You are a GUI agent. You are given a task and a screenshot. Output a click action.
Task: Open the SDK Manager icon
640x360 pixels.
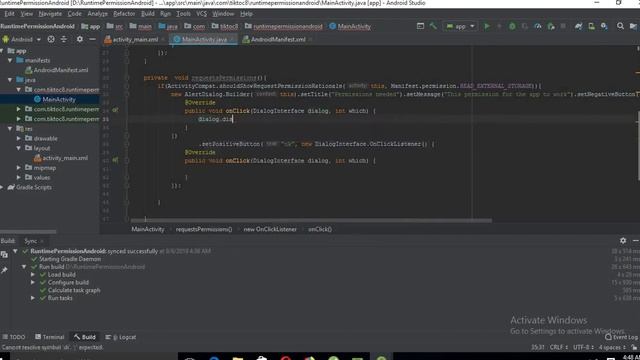604,26
